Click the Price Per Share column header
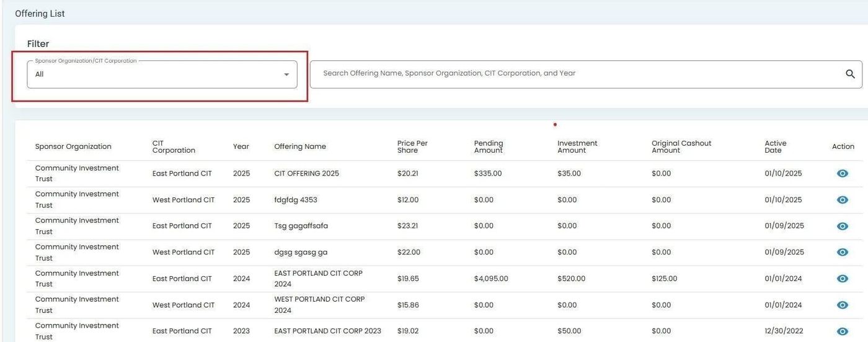 (412, 147)
